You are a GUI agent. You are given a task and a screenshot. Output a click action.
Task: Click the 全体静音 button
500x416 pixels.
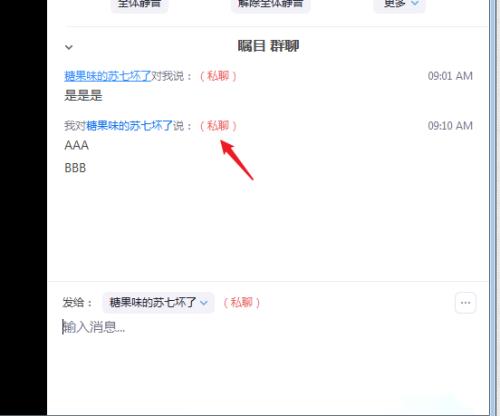tap(139, 4)
